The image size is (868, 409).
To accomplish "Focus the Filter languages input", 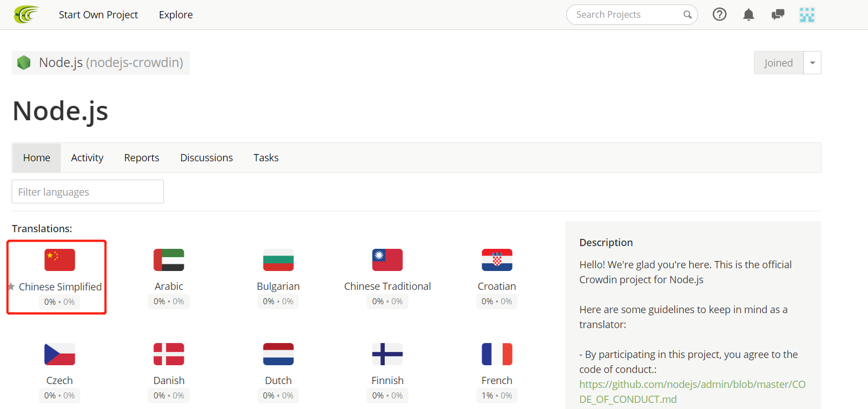I will coord(87,192).
